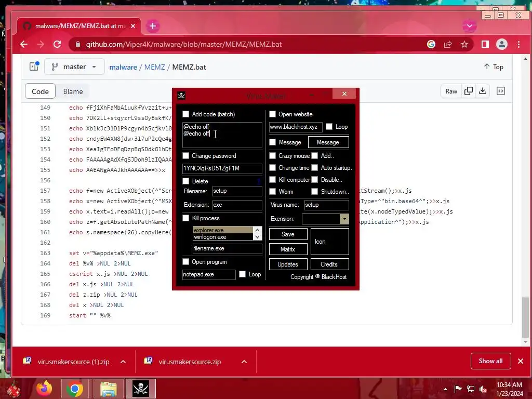
Task: Open a new browser tab
Action: 153,26
